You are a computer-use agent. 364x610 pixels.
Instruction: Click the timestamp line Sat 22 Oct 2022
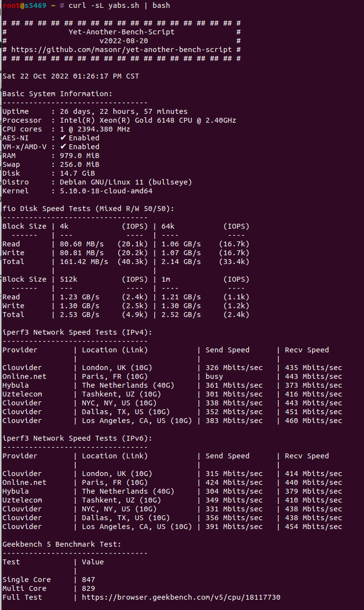[x=71, y=76]
